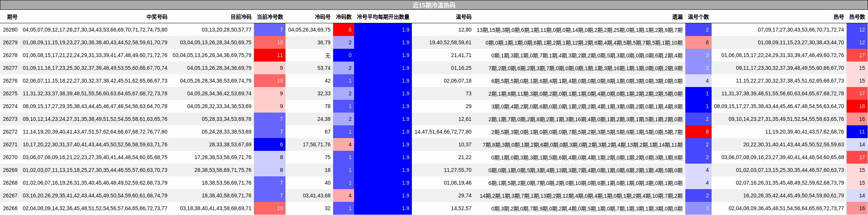This screenshot has width=868, height=215.
Task: Click the red 冷码数 cell 6 in row 26280
Action: tap(344, 30)
